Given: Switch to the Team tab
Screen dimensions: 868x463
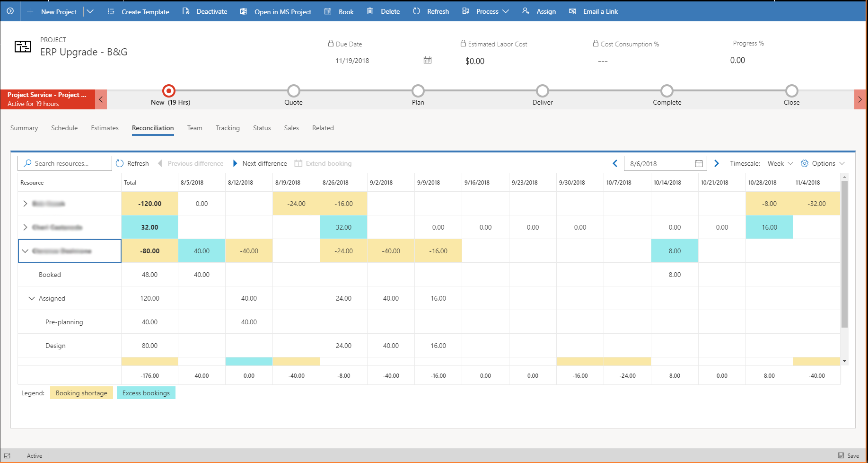Looking at the screenshot, I should pyautogui.click(x=194, y=128).
